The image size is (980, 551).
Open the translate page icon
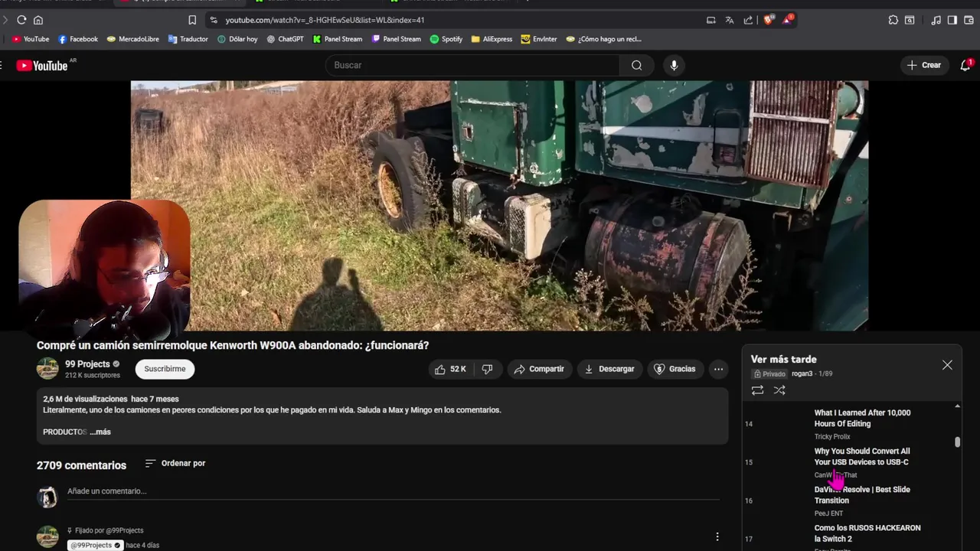[730, 20]
